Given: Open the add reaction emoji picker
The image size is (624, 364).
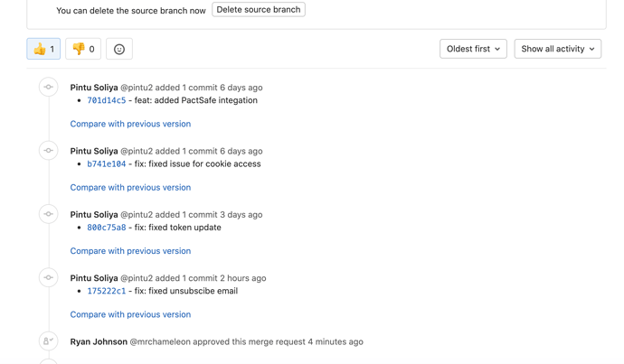Looking at the screenshot, I should tap(119, 49).
